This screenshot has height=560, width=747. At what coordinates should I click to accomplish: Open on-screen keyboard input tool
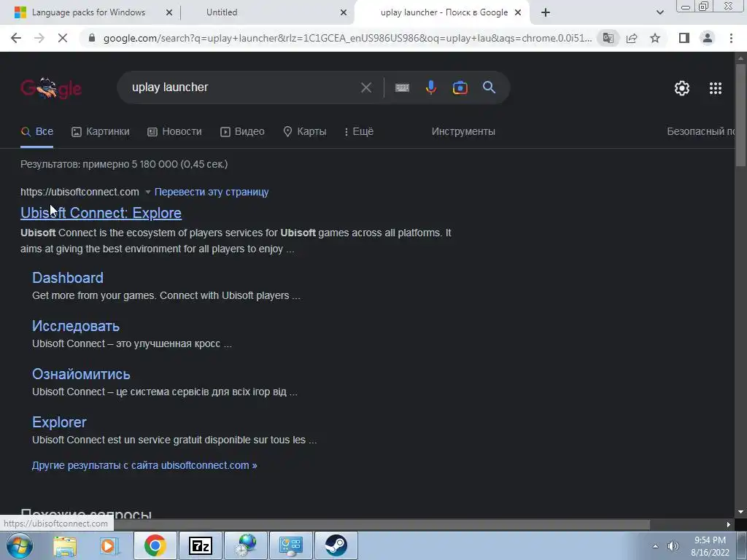[x=402, y=87]
